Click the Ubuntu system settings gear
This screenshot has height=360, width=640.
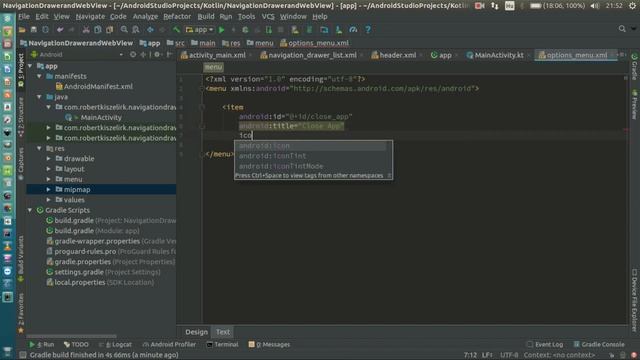pos(632,6)
